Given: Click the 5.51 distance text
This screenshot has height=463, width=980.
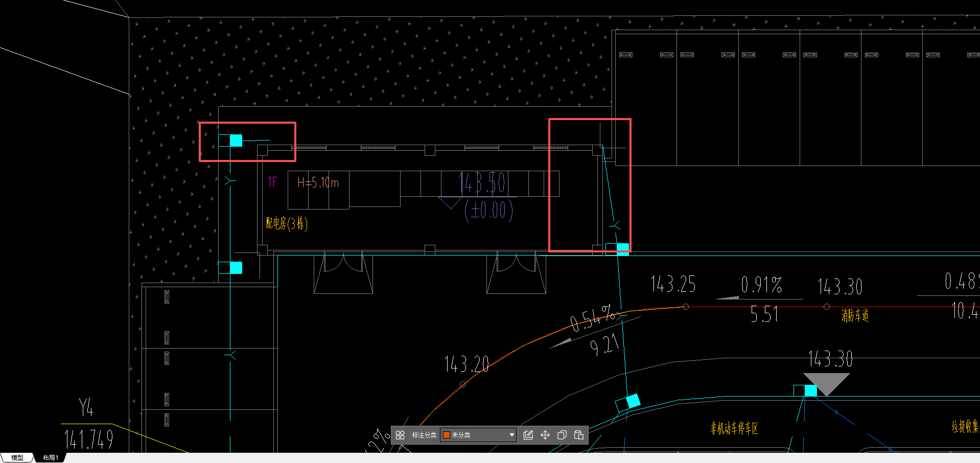Looking at the screenshot, I should click(x=764, y=314).
